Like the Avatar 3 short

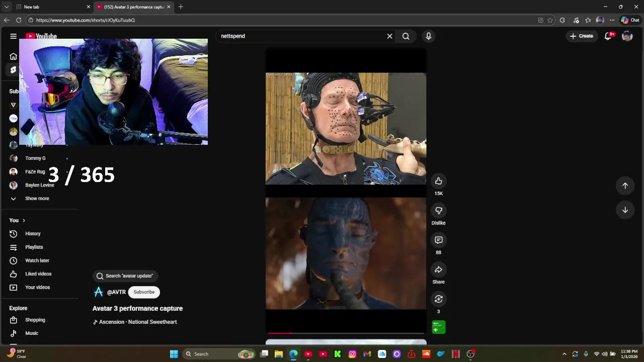pyautogui.click(x=439, y=181)
